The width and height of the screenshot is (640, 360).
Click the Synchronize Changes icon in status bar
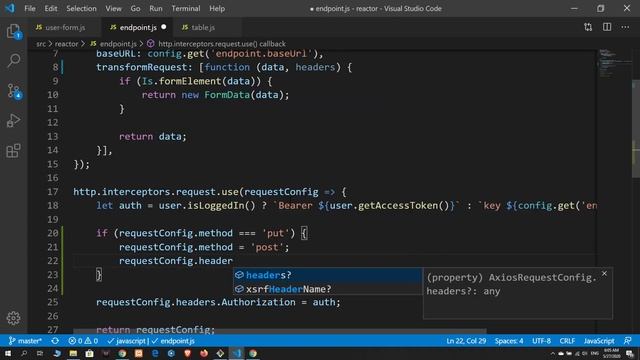click(x=55, y=341)
